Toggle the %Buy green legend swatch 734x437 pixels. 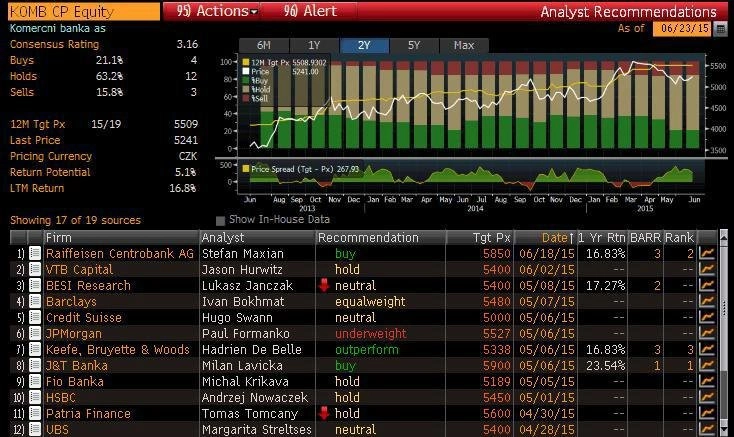click(246, 80)
